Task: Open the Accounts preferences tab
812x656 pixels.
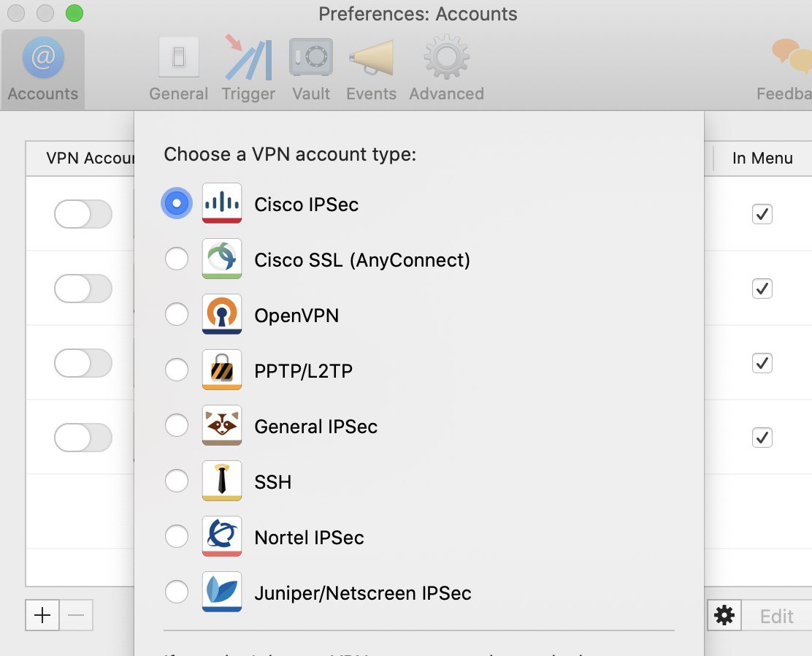Action: (x=43, y=69)
